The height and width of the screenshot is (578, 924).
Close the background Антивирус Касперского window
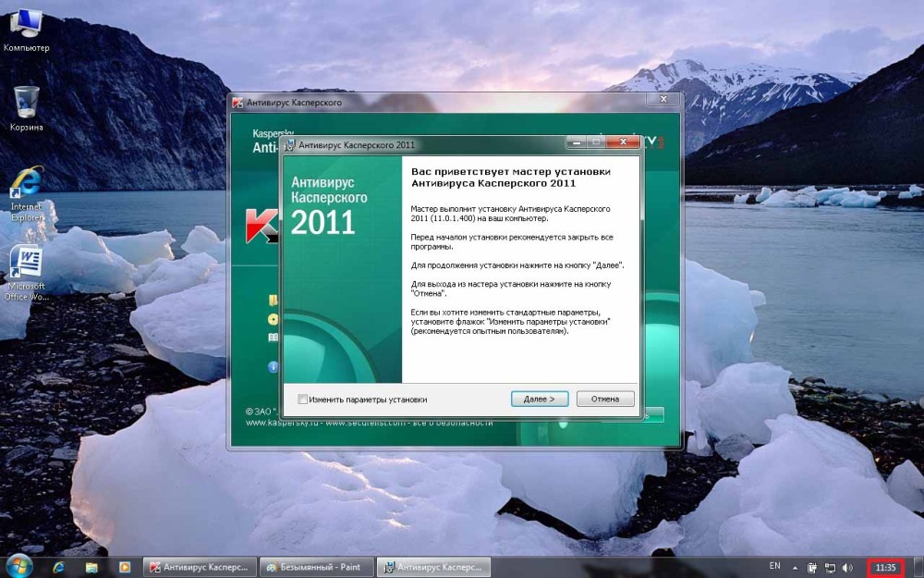pyautogui.click(x=663, y=99)
